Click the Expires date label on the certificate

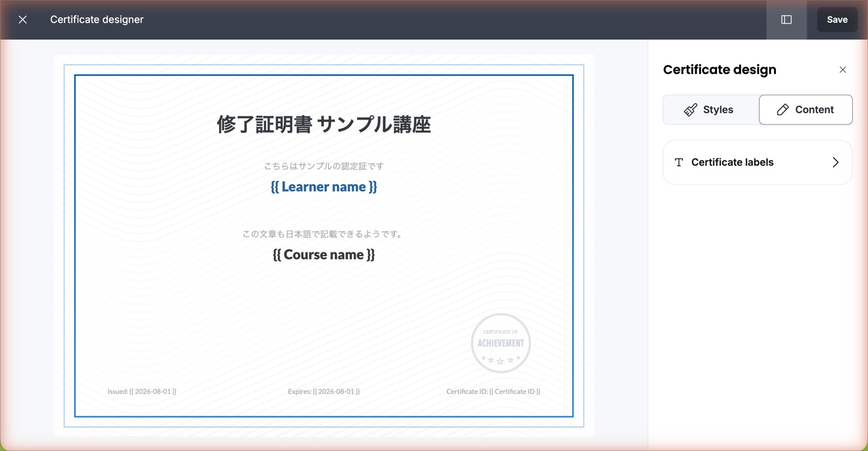click(324, 391)
